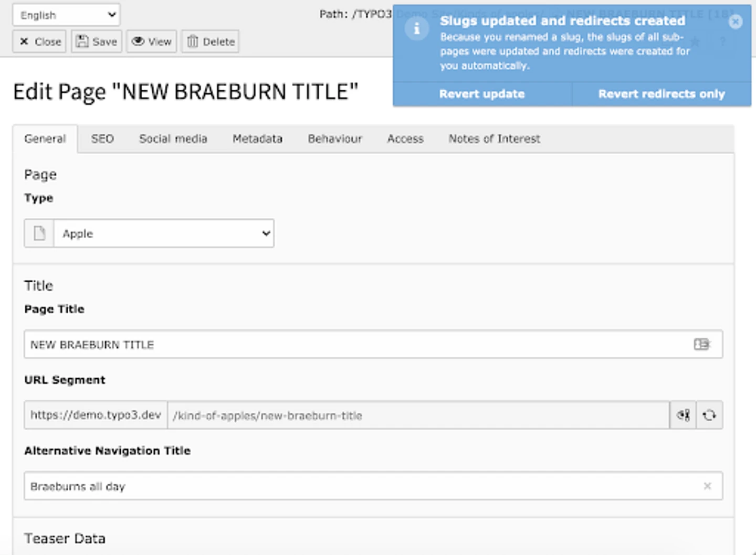The image size is (756, 555).
Task: Delete the page using the trash button
Action: [211, 41]
